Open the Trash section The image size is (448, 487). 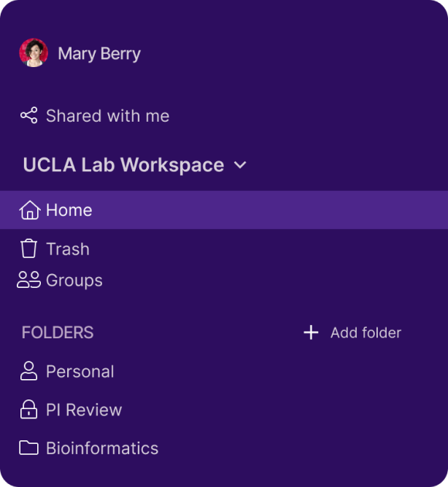68,249
